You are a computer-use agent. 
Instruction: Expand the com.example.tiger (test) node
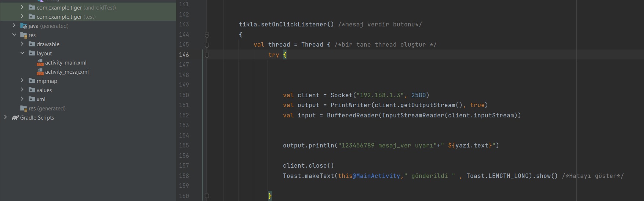click(22, 16)
